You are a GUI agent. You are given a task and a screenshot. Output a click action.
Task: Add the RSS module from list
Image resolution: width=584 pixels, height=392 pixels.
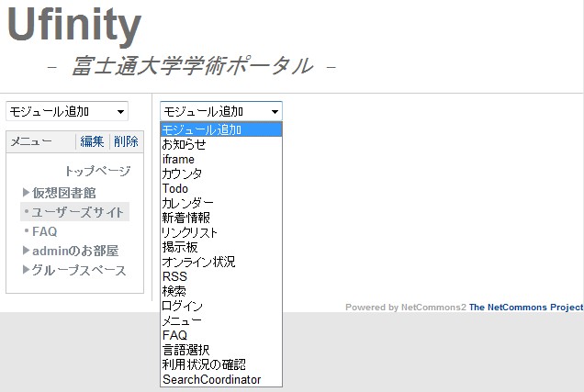click(221, 276)
